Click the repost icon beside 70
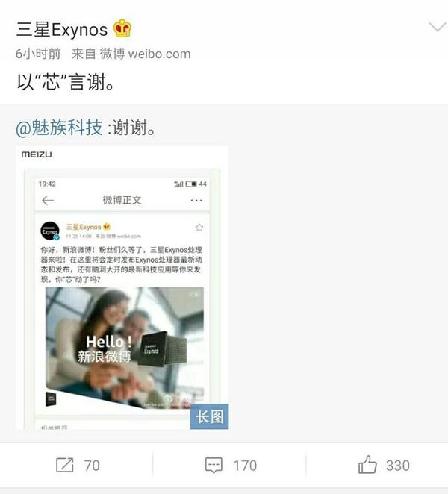The height and width of the screenshot is (494, 448). coord(65,466)
